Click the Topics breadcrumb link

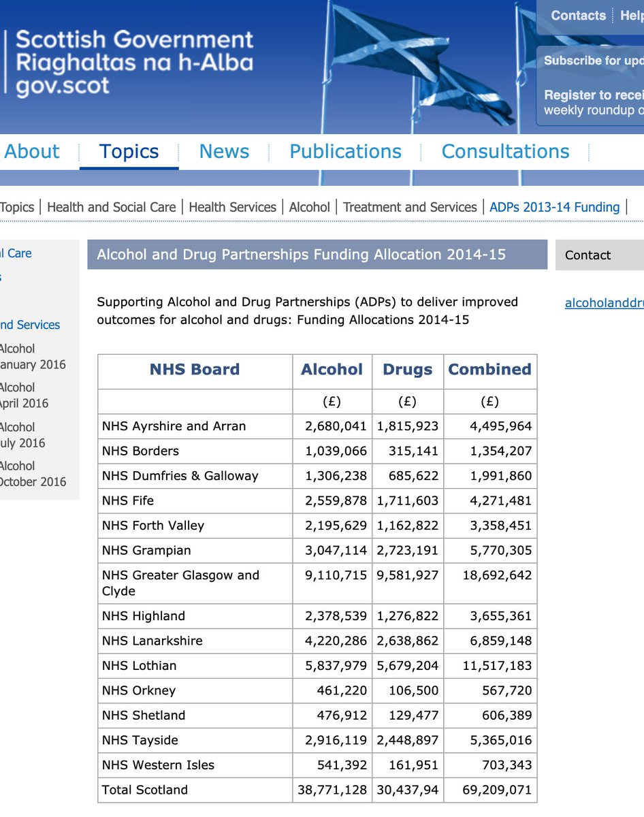point(17,207)
